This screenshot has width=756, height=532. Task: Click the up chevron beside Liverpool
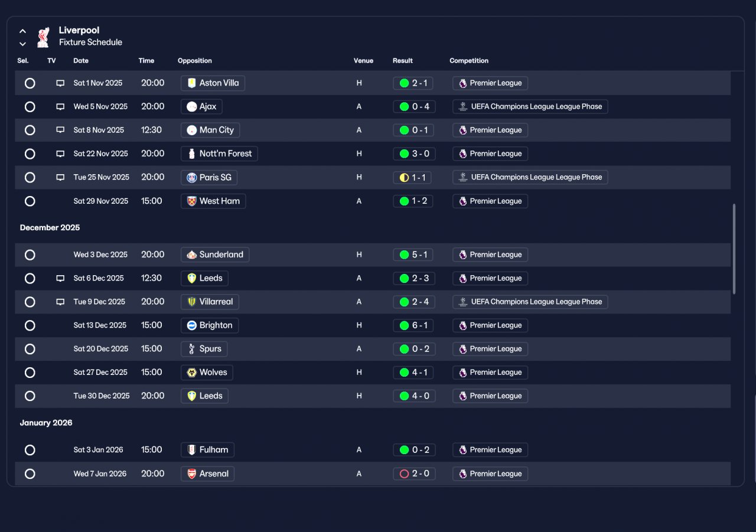[x=22, y=31]
